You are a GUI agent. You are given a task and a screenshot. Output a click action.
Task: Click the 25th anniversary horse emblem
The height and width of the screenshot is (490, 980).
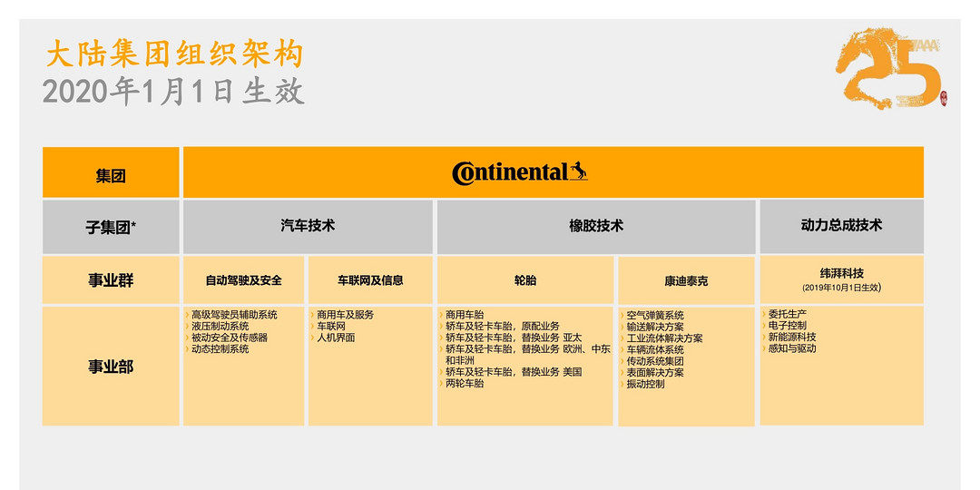891,68
